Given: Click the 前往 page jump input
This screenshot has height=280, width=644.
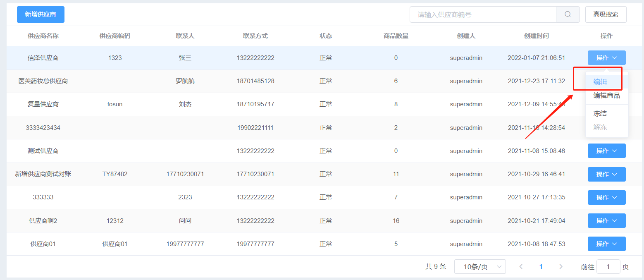Looking at the screenshot, I should point(608,267).
